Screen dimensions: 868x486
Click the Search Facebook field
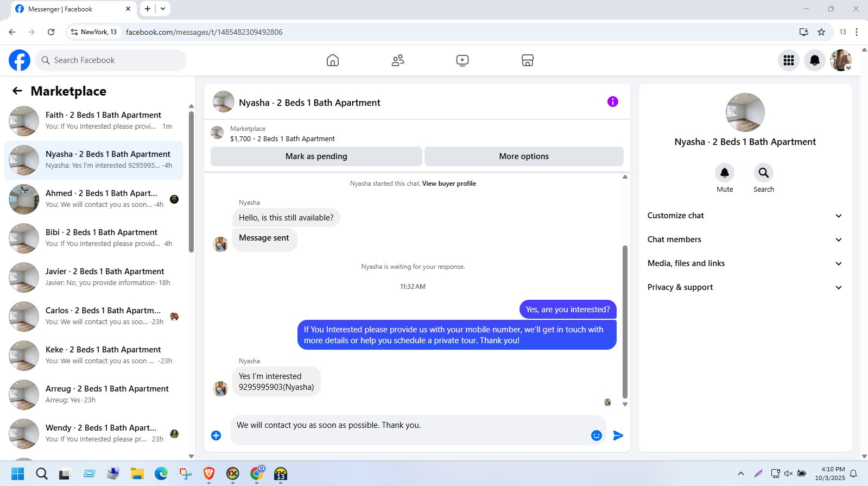click(111, 60)
